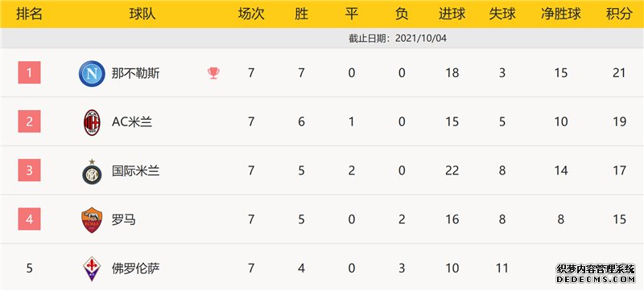Click the AC Milan club crest
This screenshot has height=291, width=644.
point(92,122)
